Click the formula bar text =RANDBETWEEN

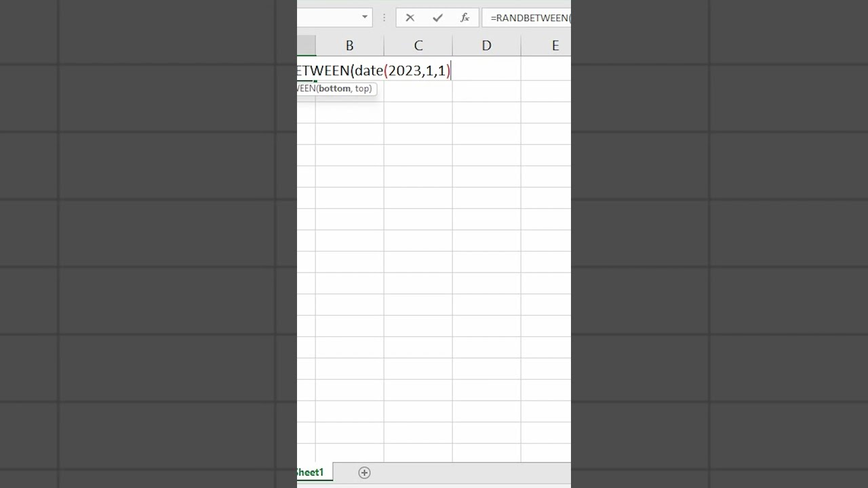(530, 18)
